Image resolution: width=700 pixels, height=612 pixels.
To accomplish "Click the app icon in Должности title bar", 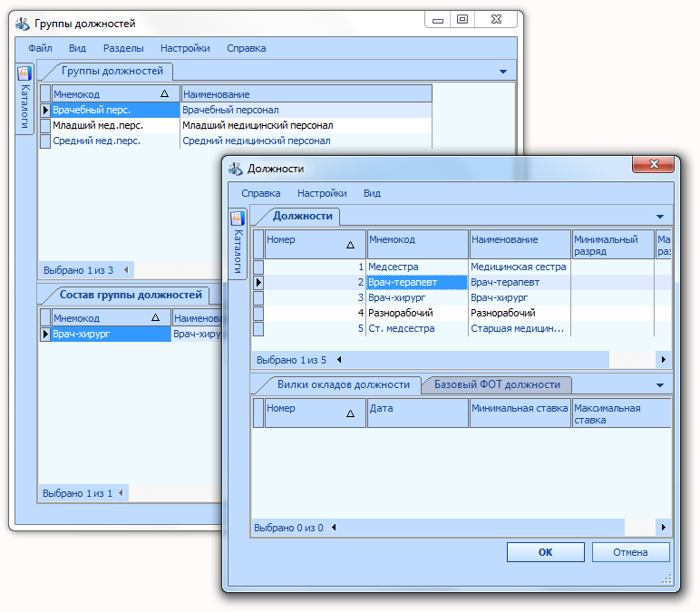I will pyautogui.click(x=235, y=169).
